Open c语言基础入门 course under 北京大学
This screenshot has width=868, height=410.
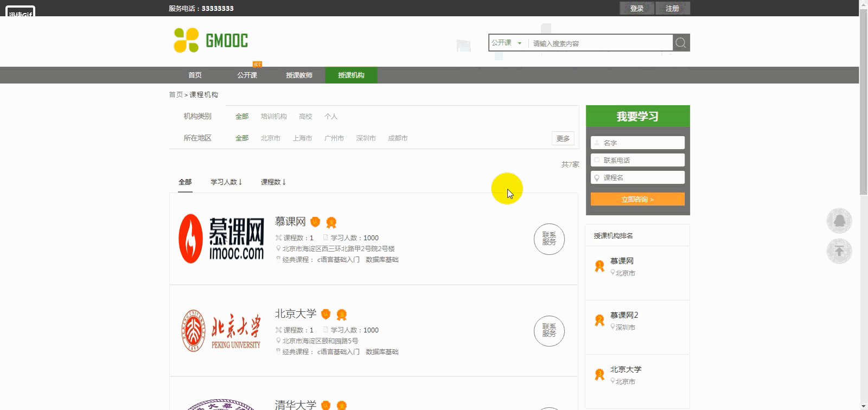coord(338,352)
